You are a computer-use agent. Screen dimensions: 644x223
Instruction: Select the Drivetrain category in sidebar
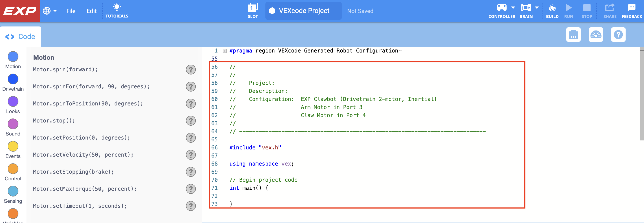coord(13,79)
